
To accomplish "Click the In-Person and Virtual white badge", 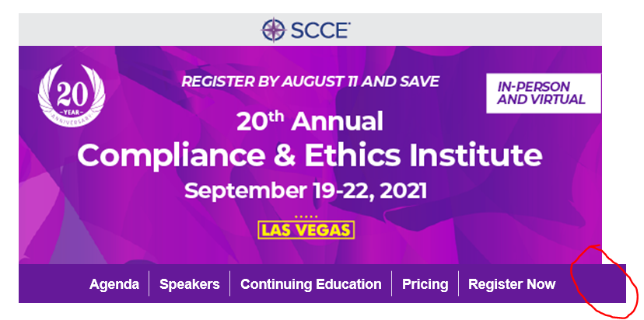I will point(544,93).
